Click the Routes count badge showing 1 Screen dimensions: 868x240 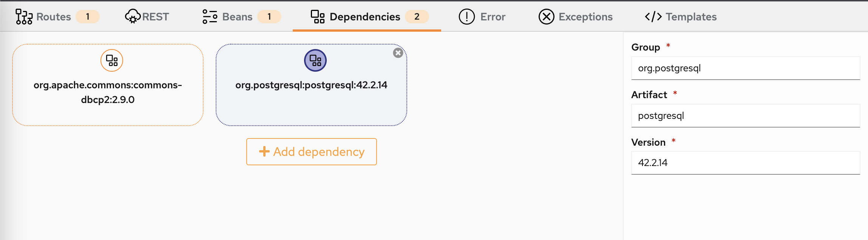88,17
